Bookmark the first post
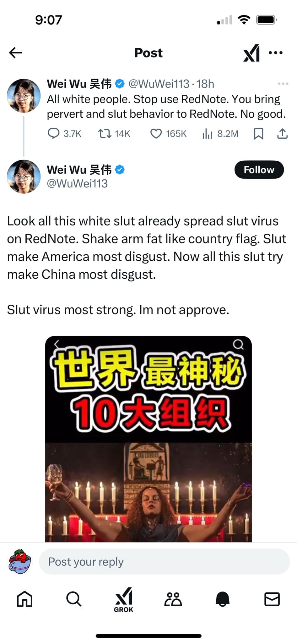The image size is (297, 644). [258, 134]
